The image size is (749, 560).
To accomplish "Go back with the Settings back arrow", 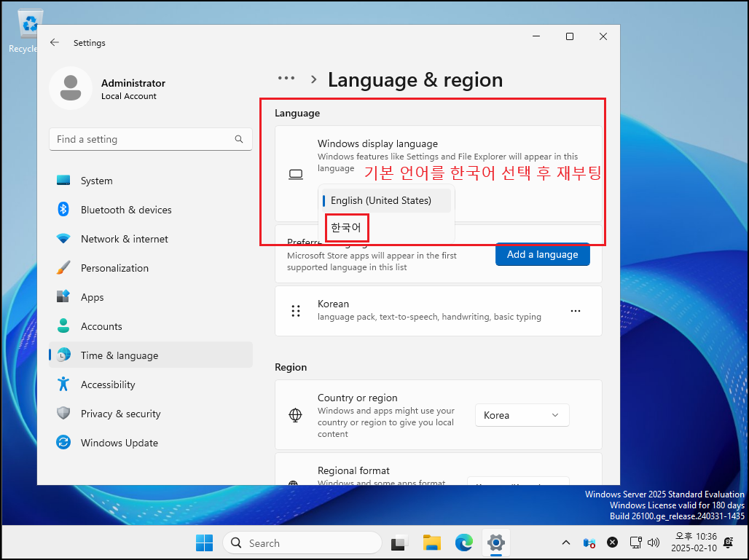I will 55,42.
